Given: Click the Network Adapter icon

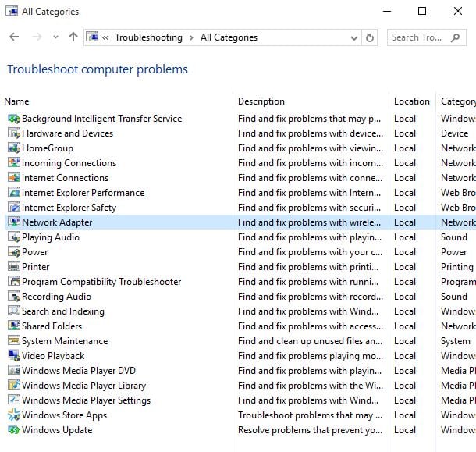Looking at the screenshot, I should [14, 222].
